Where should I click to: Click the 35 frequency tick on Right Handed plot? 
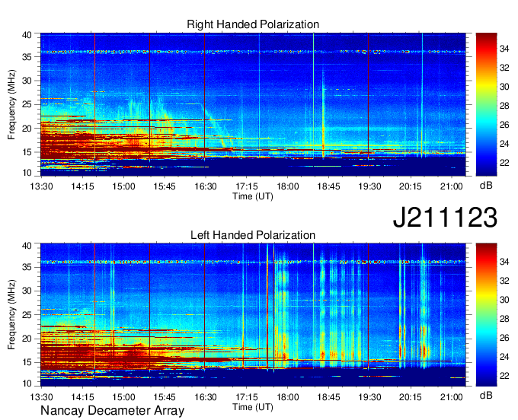pyautogui.click(x=27, y=57)
